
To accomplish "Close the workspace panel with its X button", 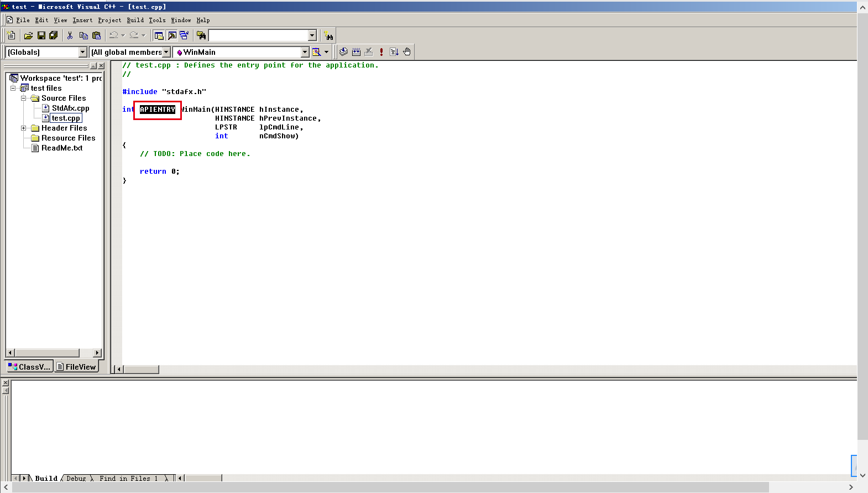I will tap(101, 66).
